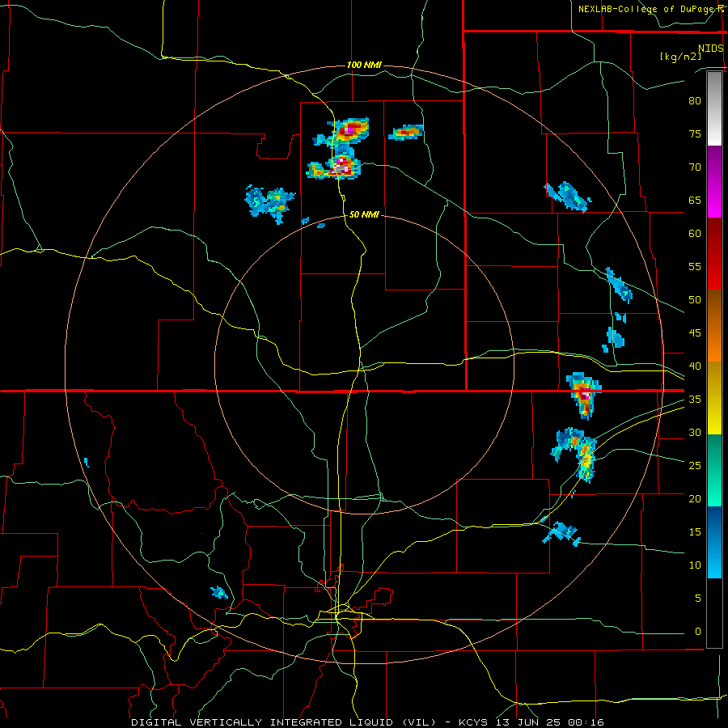
Task: Click the 45 value on the VIL scale
Action: [695, 333]
